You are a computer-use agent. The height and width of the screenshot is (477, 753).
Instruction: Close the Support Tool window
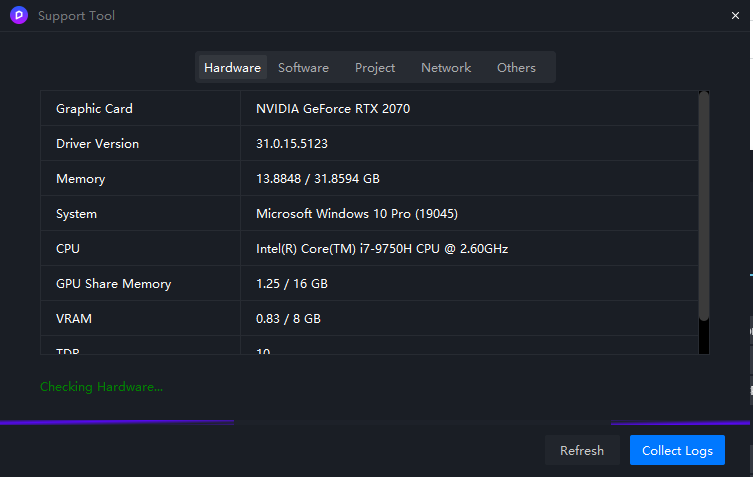tap(735, 16)
